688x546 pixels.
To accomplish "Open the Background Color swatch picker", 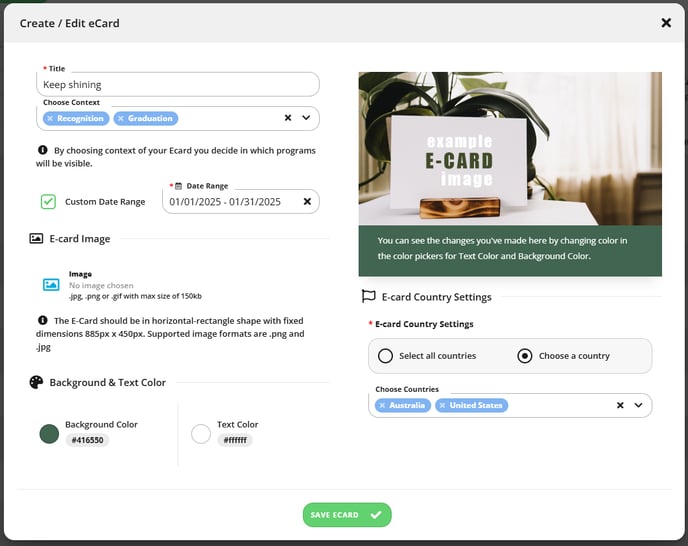I will point(49,434).
